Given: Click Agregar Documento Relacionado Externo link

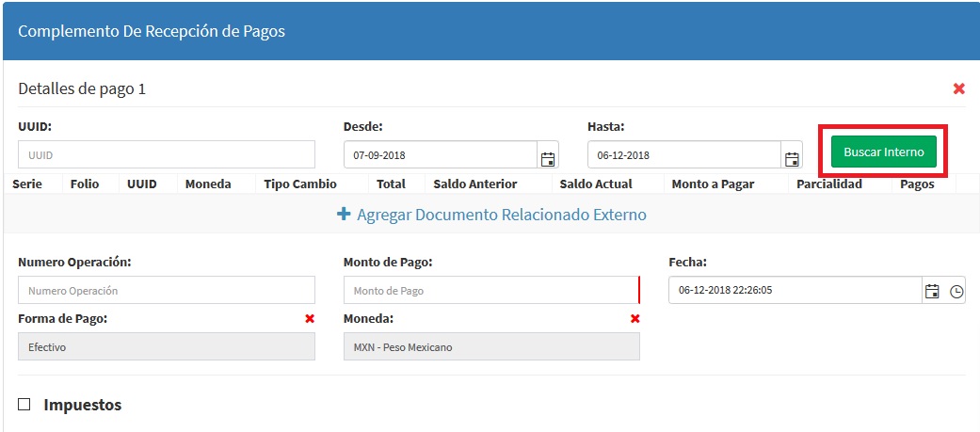Looking at the screenshot, I should pos(501,215).
